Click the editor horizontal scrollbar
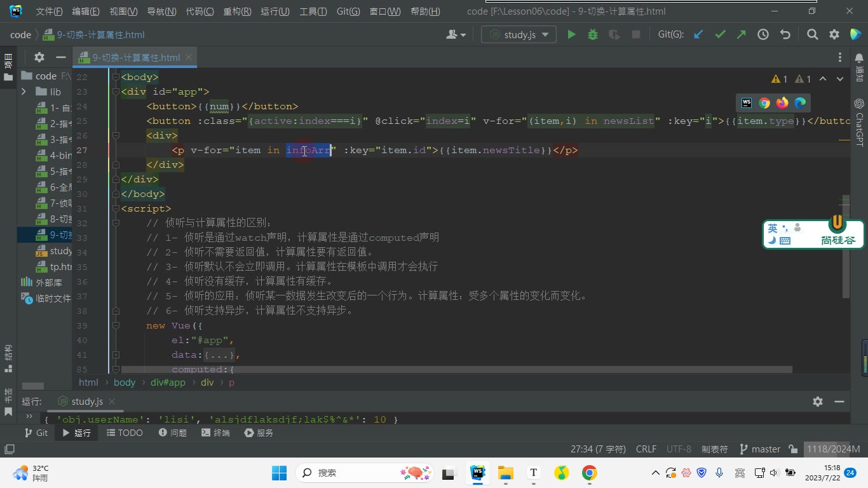 point(456,369)
